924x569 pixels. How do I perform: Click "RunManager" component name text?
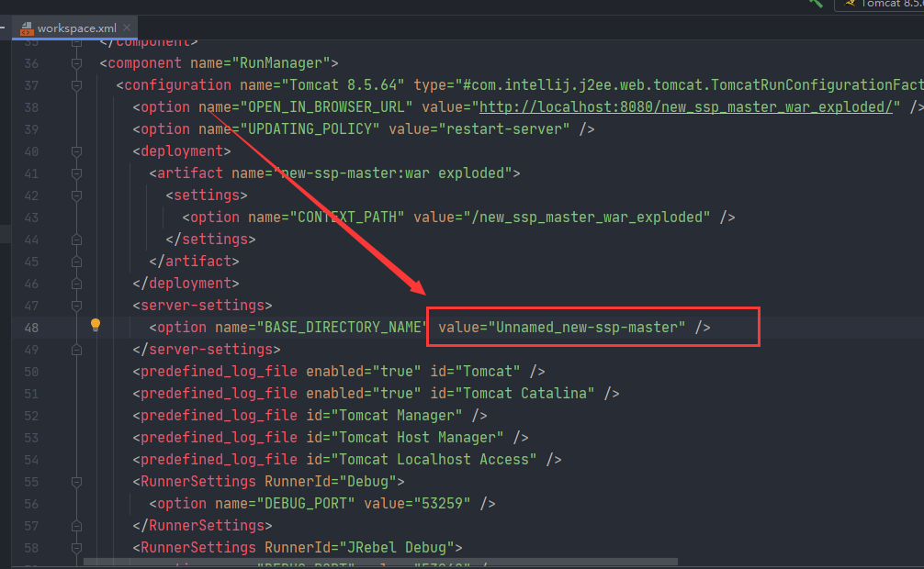pos(281,63)
